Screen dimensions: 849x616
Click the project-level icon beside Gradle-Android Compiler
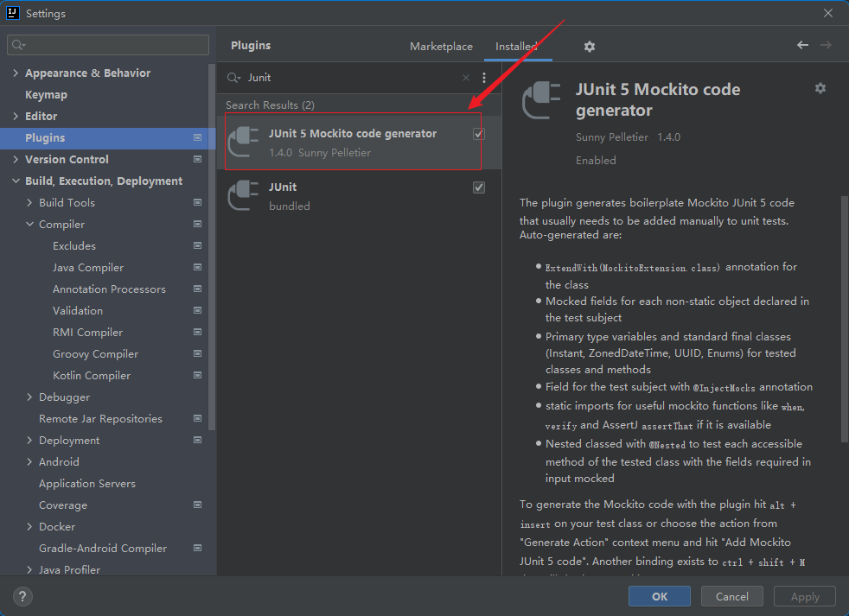(x=198, y=549)
